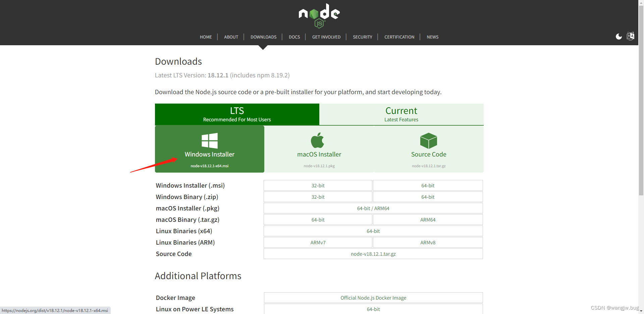Download the 64-bit / ARM64 macOS Installer

[373, 208]
